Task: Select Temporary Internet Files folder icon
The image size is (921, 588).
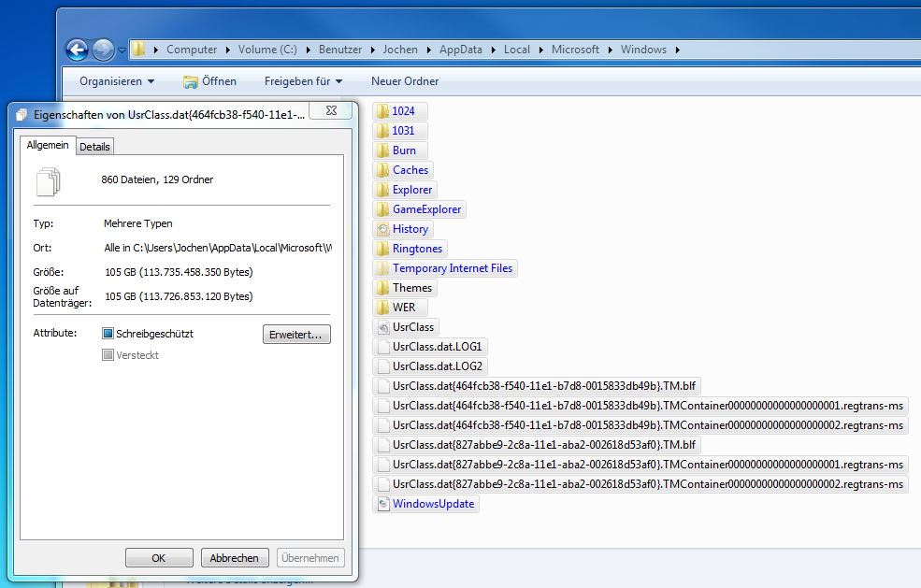Action: pyautogui.click(x=382, y=268)
